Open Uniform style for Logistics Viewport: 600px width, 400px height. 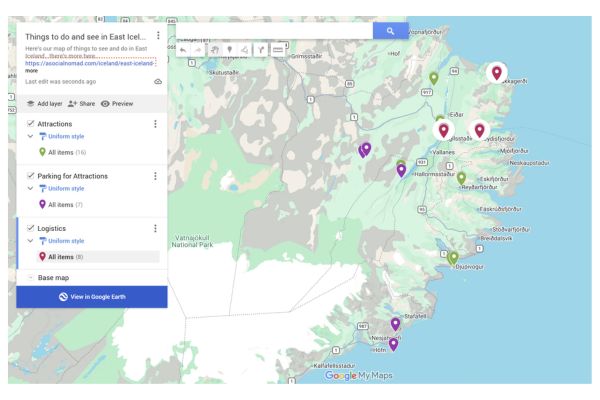(66, 241)
